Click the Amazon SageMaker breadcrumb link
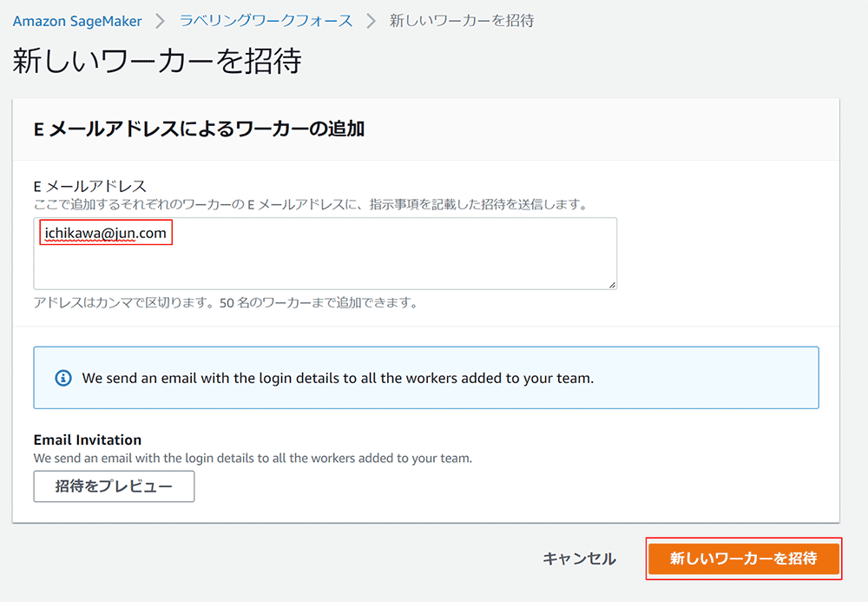 click(76, 20)
